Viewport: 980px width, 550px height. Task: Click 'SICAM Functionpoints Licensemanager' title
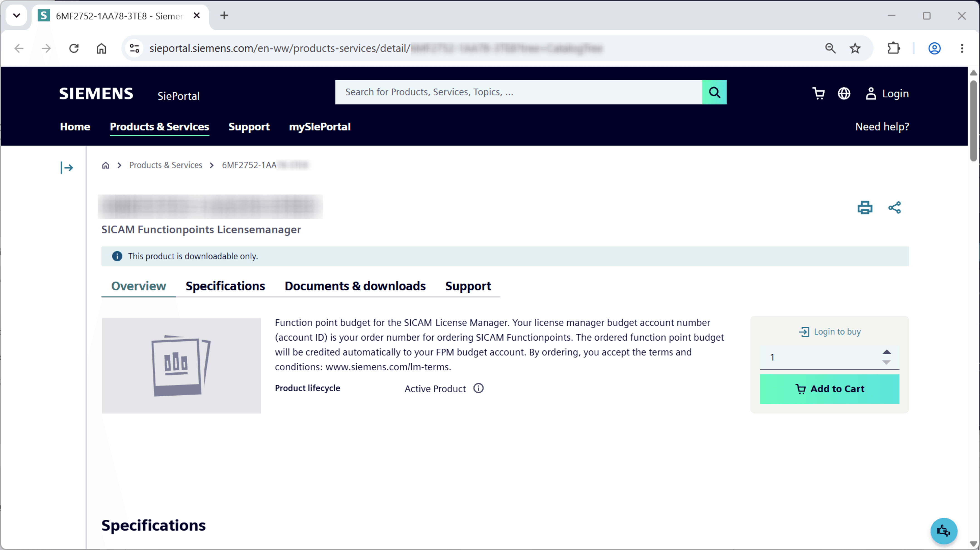click(201, 230)
